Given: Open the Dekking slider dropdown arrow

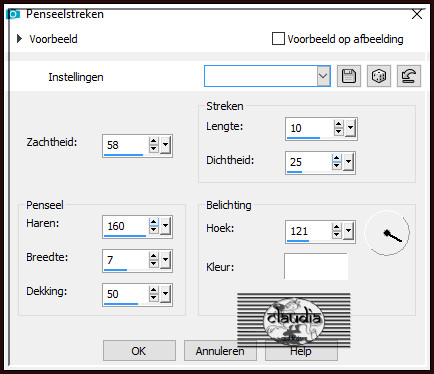Looking at the screenshot, I should click(165, 294).
